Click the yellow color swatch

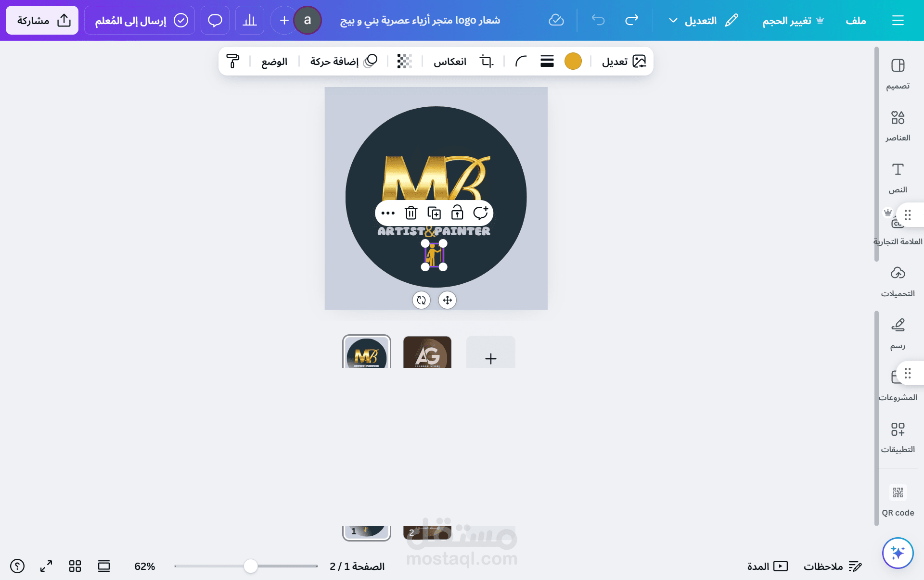tap(573, 61)
